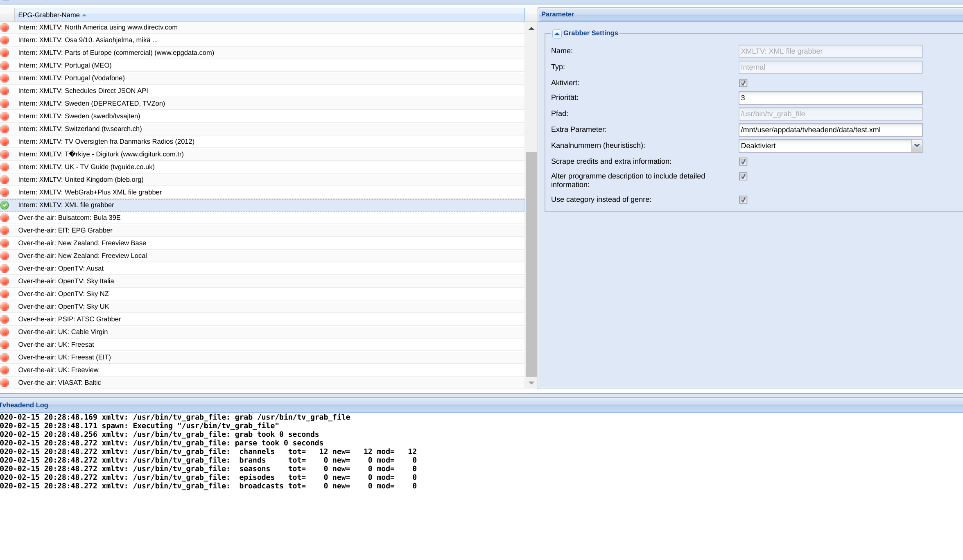The image size is (963, 560).
Task: Select row Over-the-air: UK: Freesat
Action: pyautogui.click(x=262, y=345)
